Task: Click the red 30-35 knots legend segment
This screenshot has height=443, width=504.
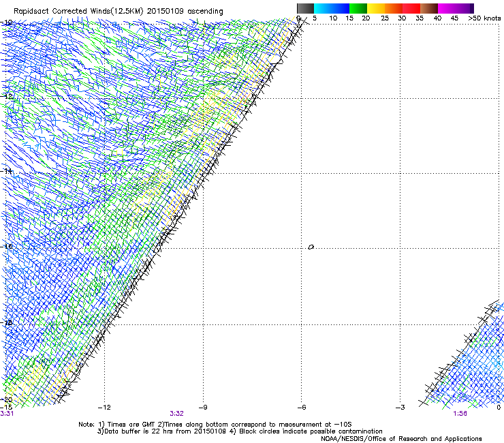Action: pos(411,8)
